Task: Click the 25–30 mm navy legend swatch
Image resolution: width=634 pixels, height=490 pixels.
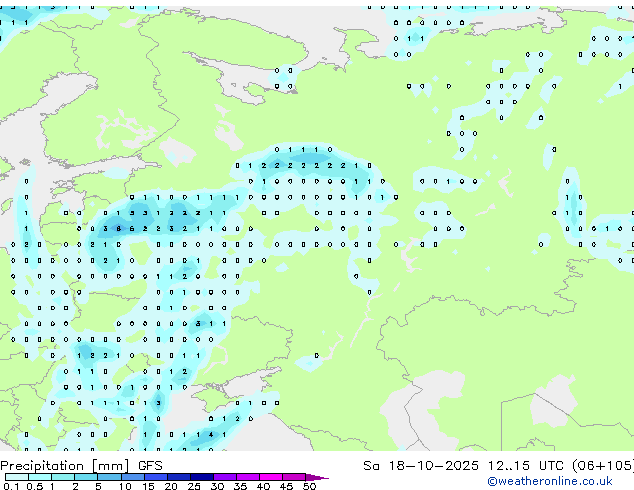Action: click(202, 477)
